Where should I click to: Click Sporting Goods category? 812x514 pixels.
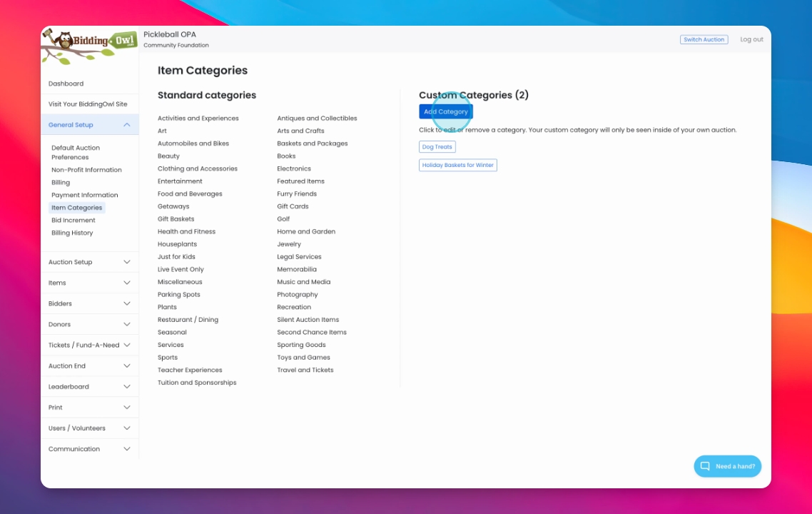(x=301, y=345)
